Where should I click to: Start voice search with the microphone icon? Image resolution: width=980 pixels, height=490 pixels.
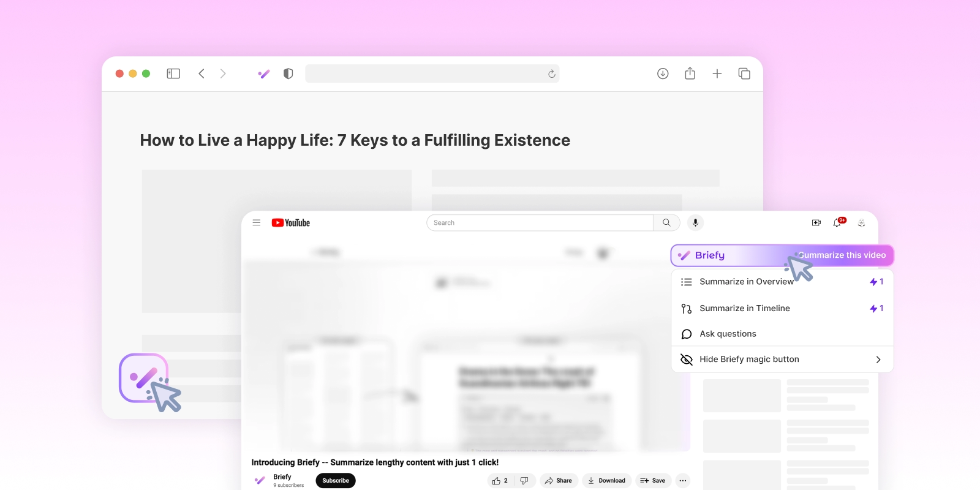pyautogui.click(x=695, y=223)
